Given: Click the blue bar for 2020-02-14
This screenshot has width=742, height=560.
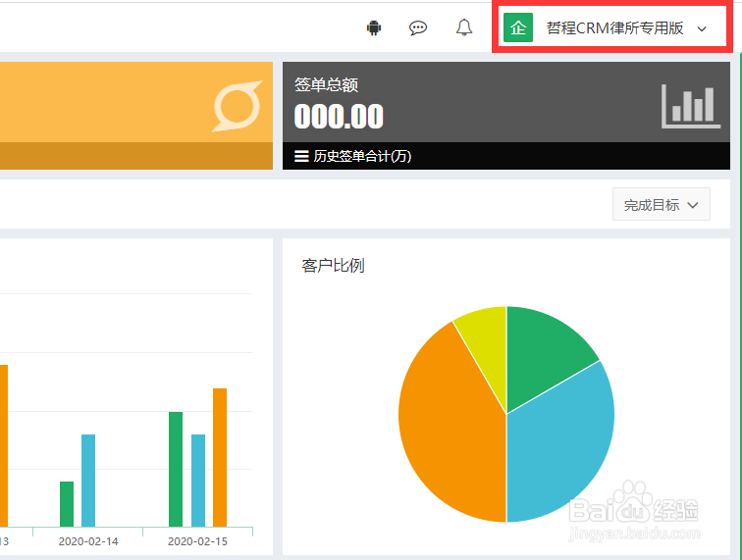Looking at the screenshot, I should tap(88, 481).
